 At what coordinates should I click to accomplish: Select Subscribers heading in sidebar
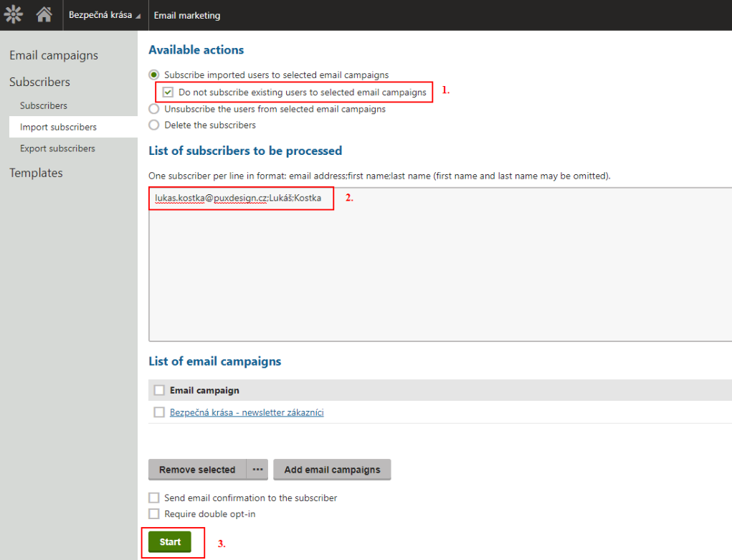(x=39, y=82)
